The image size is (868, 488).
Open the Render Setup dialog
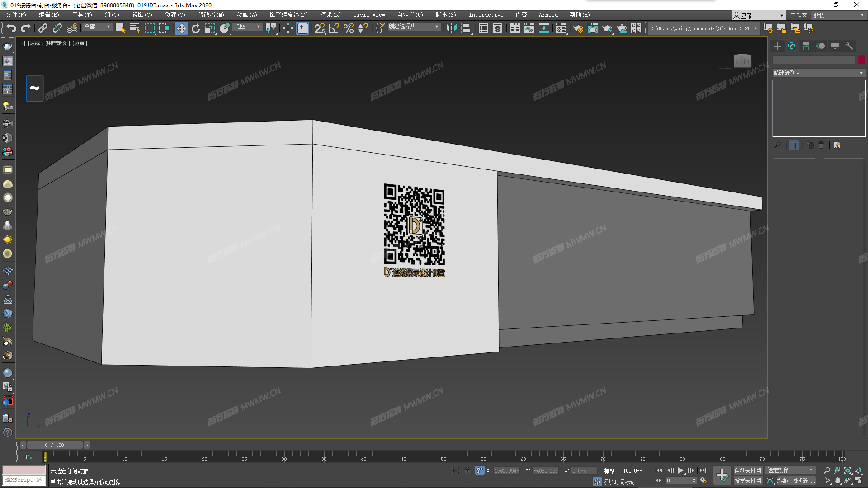point(578,28)
